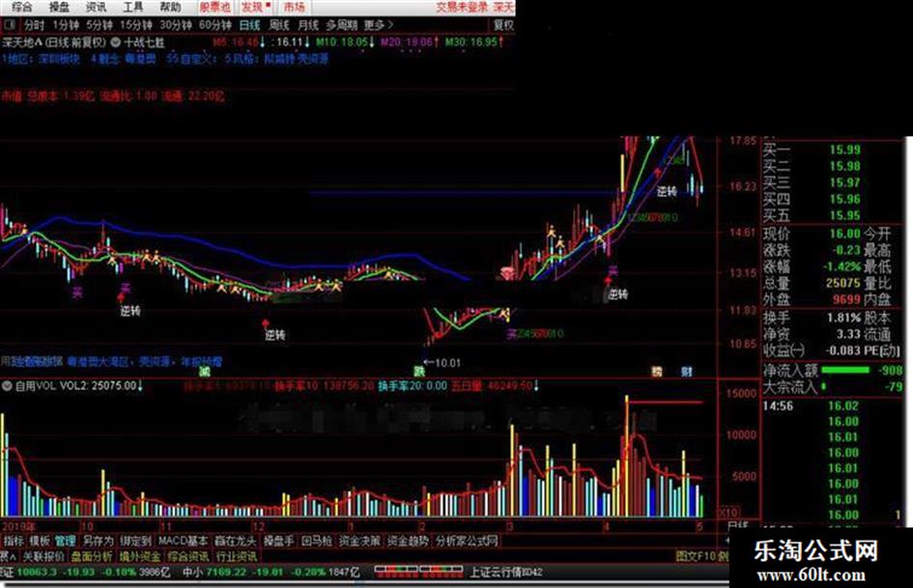
Task: Click the 现价 value 16.00
Action: (x=844, y=234)
